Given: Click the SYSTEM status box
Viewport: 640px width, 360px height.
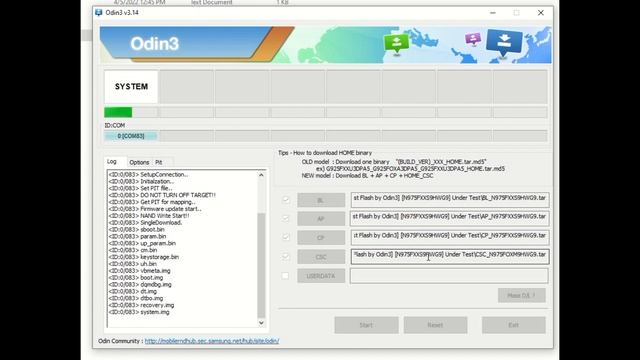Looking at the screenshot, I should point(131,87).
